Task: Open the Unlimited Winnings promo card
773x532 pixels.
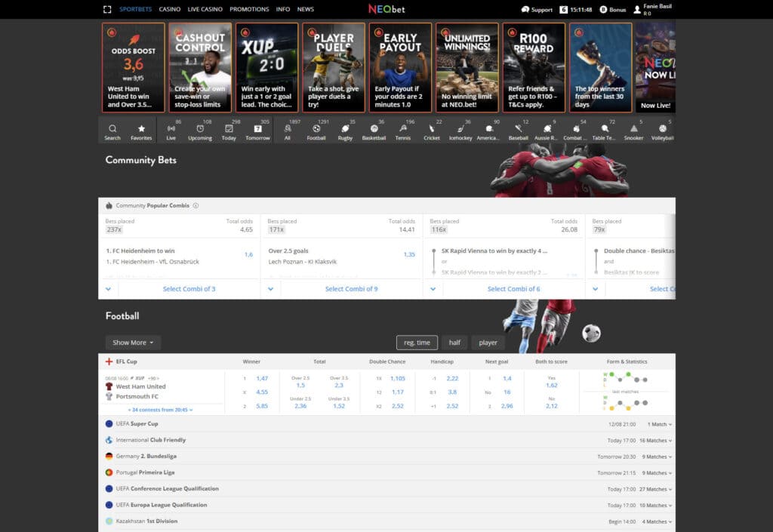Action: [467, 67]
